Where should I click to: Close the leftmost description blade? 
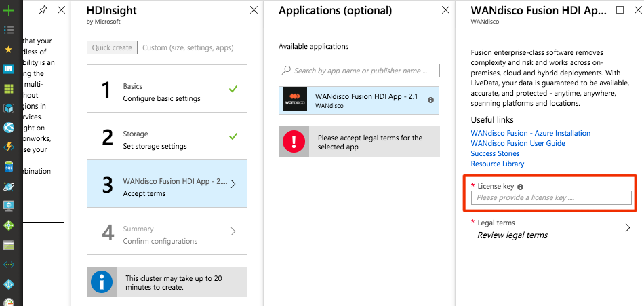(x=61, y=10)
